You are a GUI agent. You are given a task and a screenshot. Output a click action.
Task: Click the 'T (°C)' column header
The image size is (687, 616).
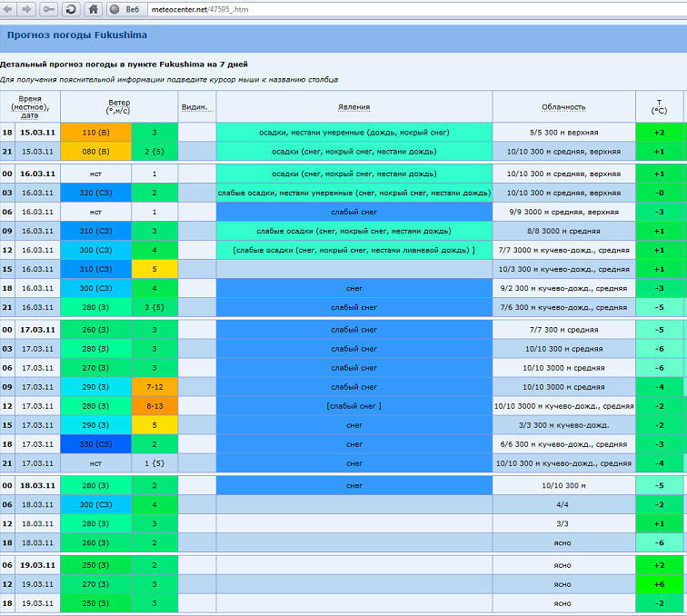pos(659,106)
